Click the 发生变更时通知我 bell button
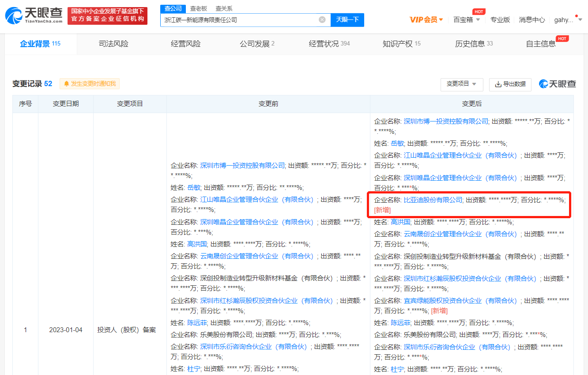The height and width of the screenshot is (375, 588). [x=90, y=83]
